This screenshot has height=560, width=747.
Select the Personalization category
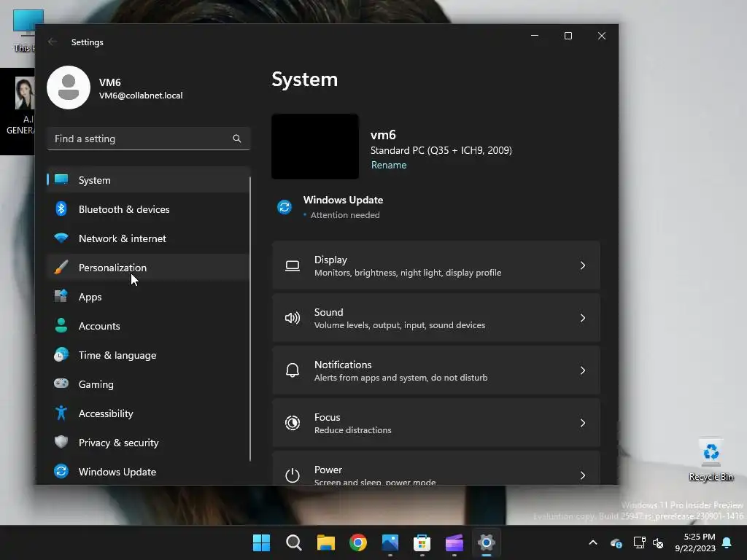coord(148,268)
